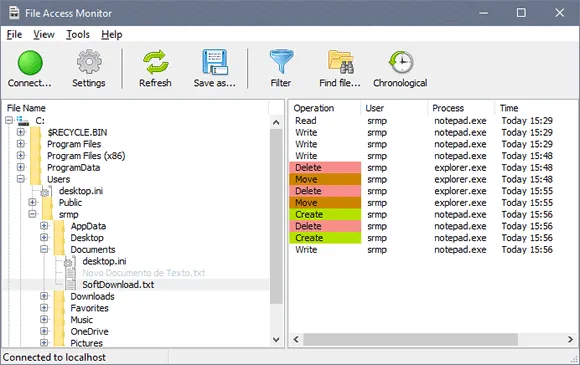Open the Filter funnel tool
580x365 pixels.
coord(281,61)
